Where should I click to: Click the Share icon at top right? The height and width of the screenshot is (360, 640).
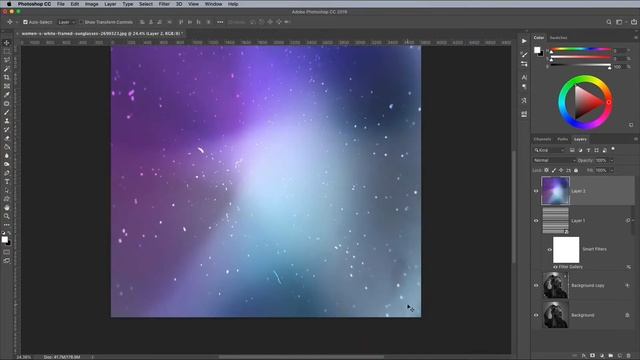point(633,22)
